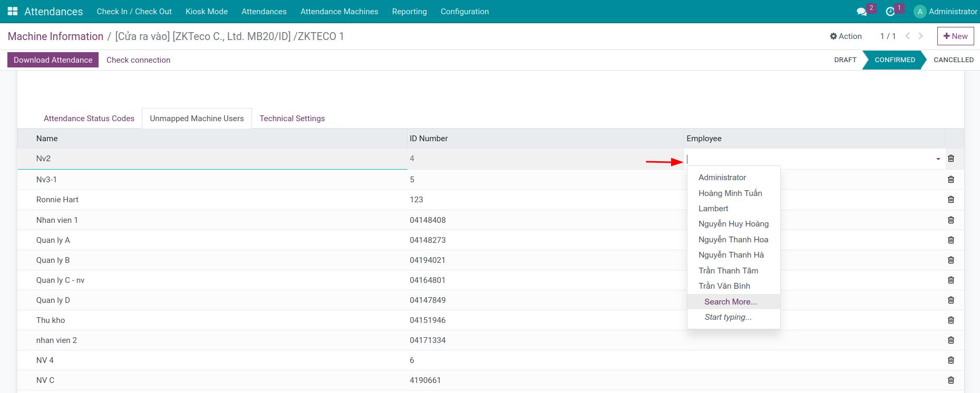Toggle the Employee dropdown caret
The height and width of the screenshot is (393, 980).
pos(938,159)
